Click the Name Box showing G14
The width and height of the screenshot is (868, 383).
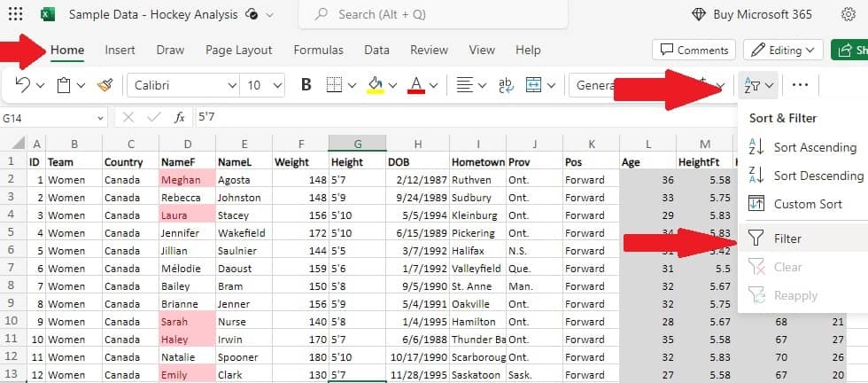pos(54,118)
